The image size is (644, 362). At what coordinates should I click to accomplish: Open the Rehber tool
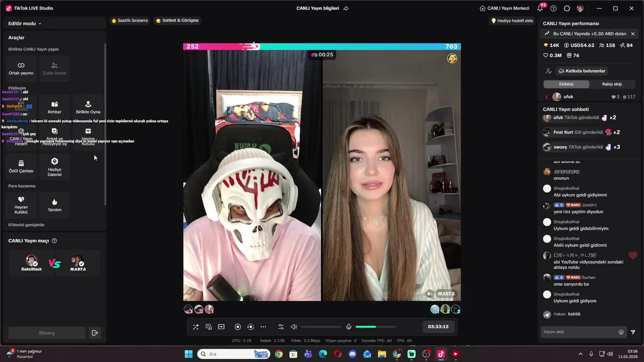(x=54, y=108)
